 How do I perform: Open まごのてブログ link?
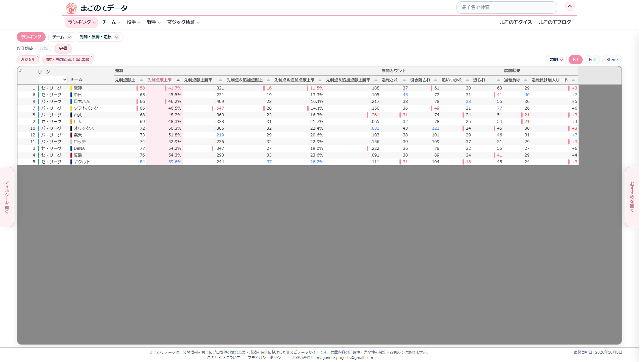[555, 22]
